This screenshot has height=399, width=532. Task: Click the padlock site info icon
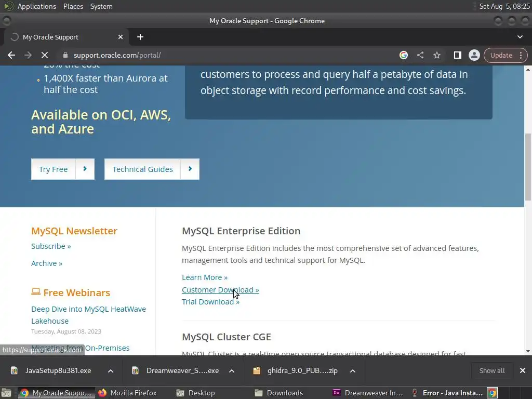[65, 55]
